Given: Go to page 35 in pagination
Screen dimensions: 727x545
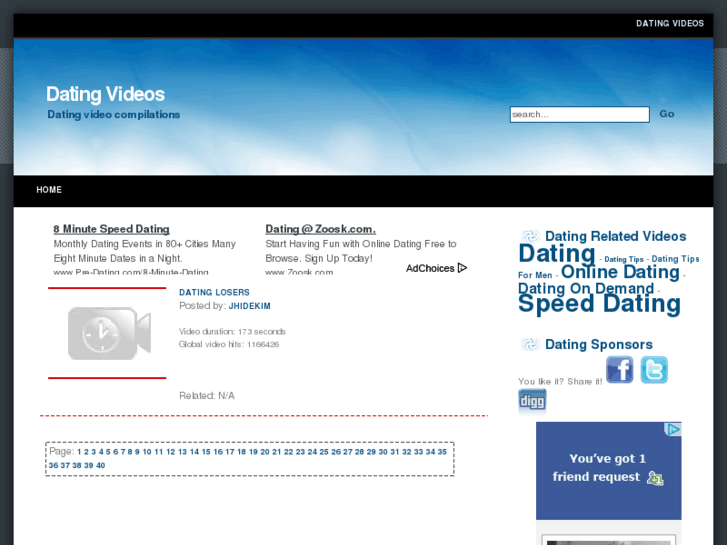Looking at the screenshot, I should [442, 452].
